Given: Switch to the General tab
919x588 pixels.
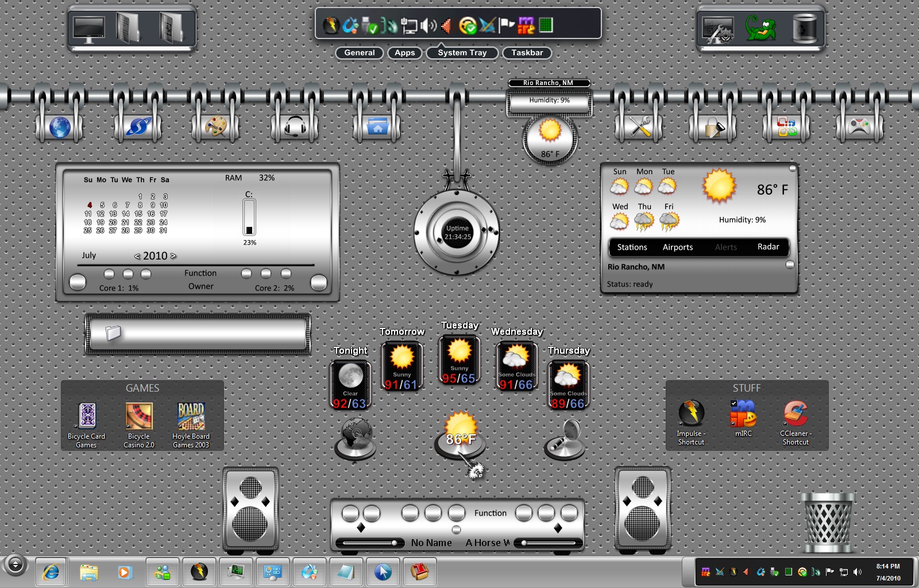Looking at the screenshot, I should (360, 53).
